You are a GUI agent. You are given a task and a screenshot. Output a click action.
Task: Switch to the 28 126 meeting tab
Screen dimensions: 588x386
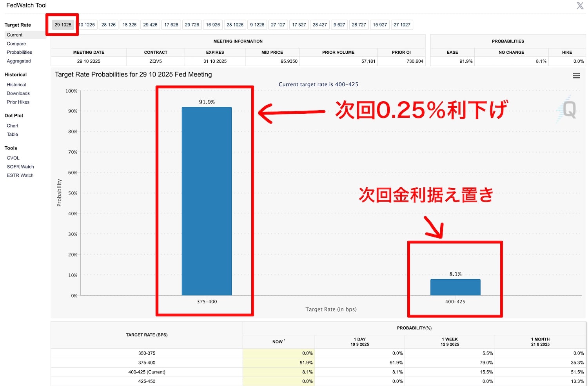(109, 25)
